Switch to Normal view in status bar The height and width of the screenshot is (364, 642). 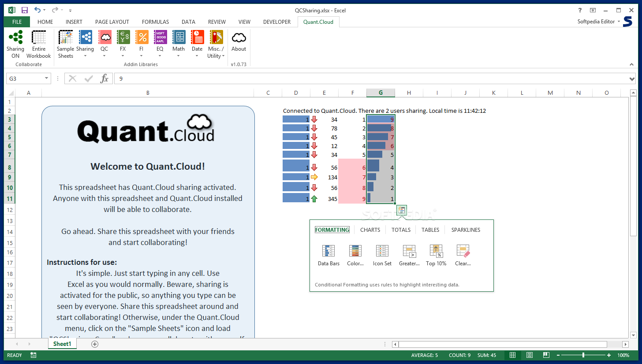point(512,355)
